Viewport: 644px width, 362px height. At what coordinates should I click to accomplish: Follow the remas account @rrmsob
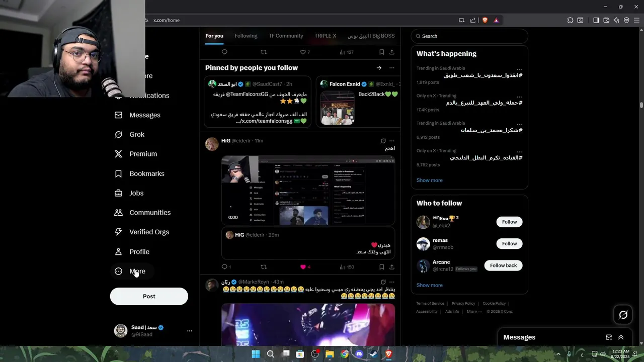point(509,244)
